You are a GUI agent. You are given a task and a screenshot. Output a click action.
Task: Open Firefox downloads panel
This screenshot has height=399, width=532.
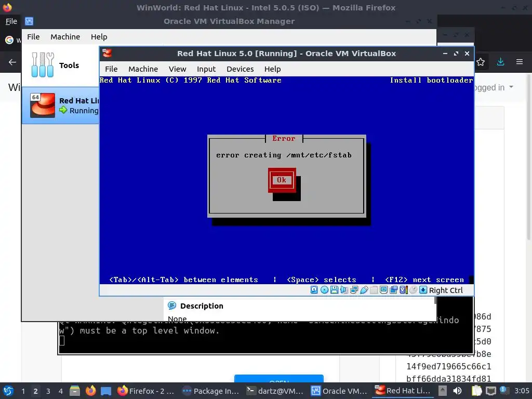click(x=500, y=62)
